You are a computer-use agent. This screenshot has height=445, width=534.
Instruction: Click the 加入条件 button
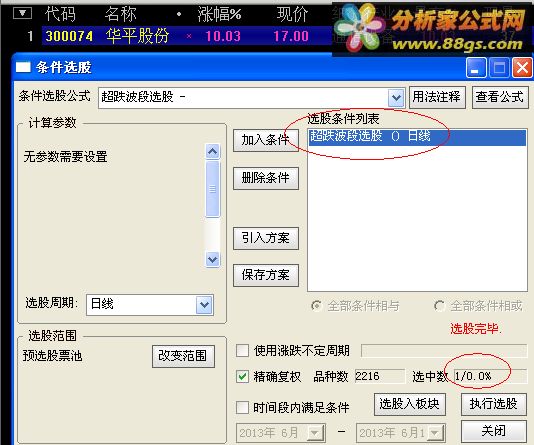tap(266, 140)
